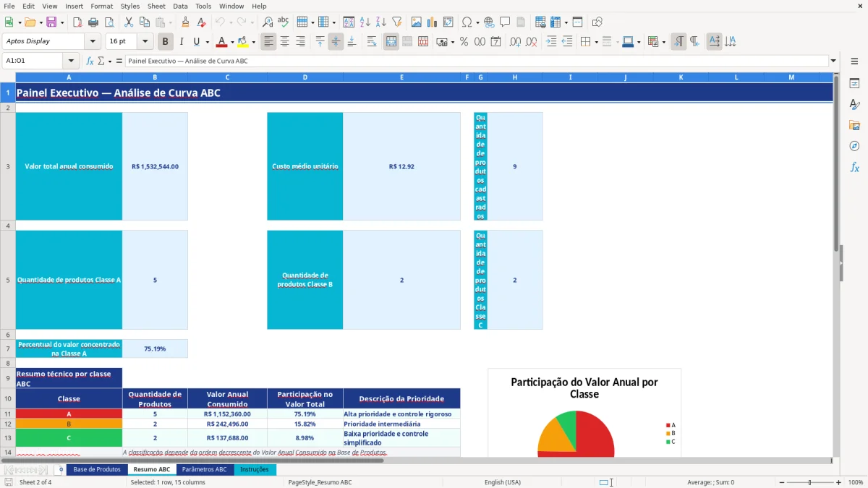The image size is (868, 488).
Task: Adjust the zoom slider in status bar
Action: coord(809,482)
